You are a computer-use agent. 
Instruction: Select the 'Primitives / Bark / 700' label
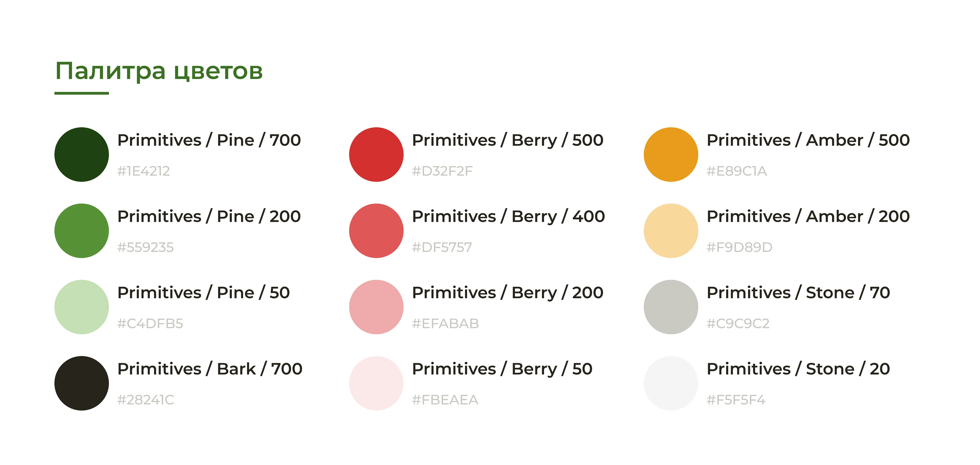click(x=210, y=369)
